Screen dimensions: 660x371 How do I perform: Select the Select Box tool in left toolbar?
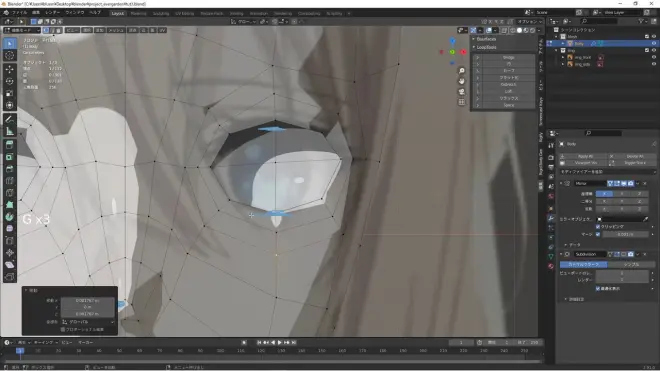[x=10, y=43]
